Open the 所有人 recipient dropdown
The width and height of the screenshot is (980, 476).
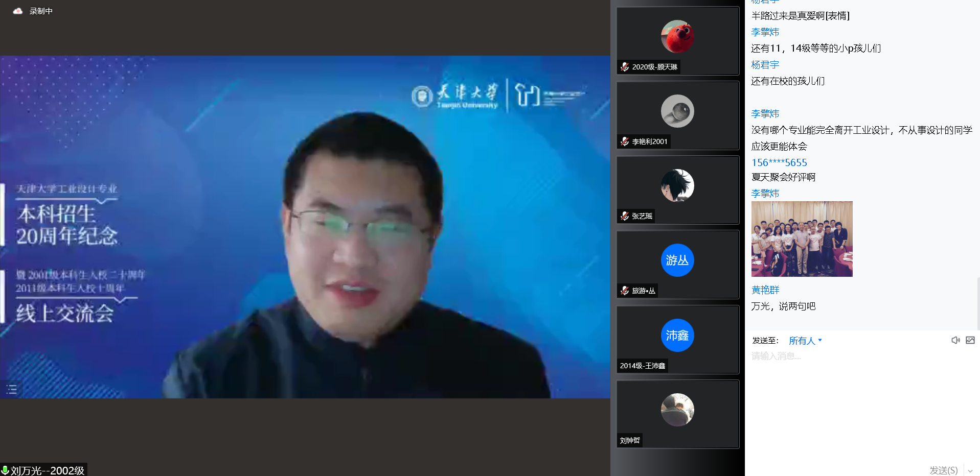point(805,341)
